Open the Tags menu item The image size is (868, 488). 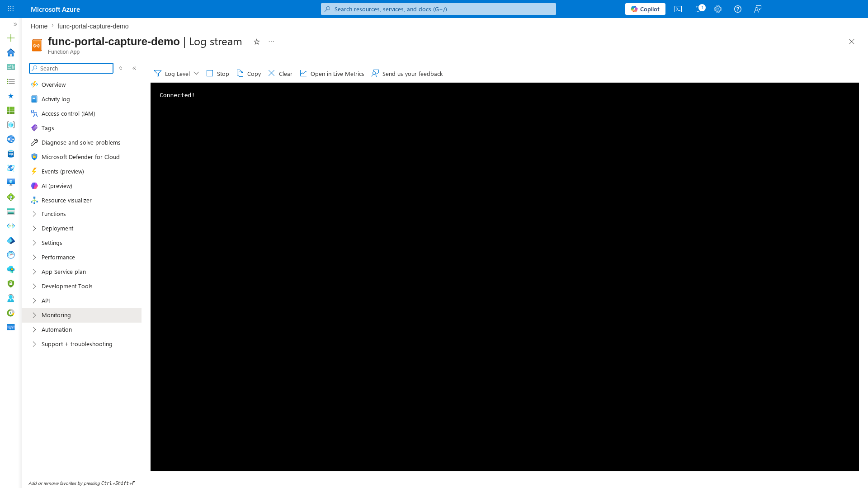click(x=81, y=128)
